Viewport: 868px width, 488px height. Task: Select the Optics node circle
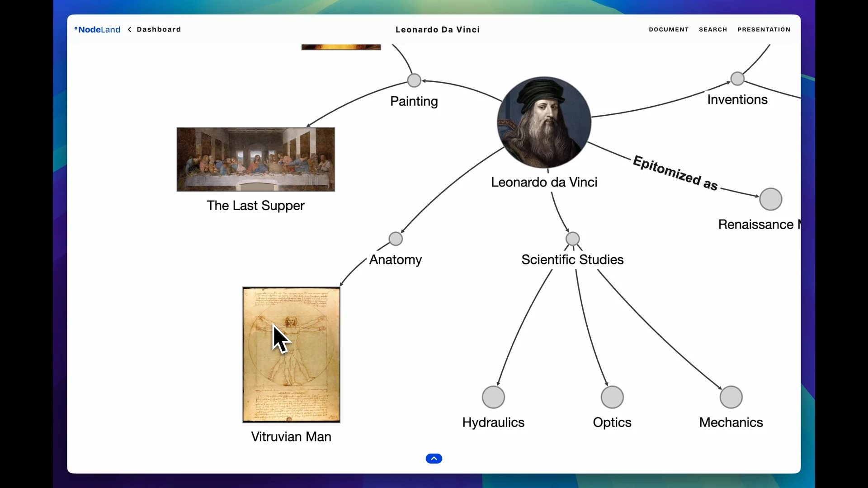coord(612,397)
